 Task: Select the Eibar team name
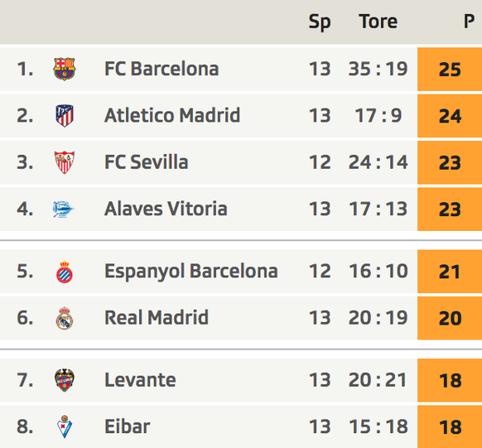pos(128,426)
